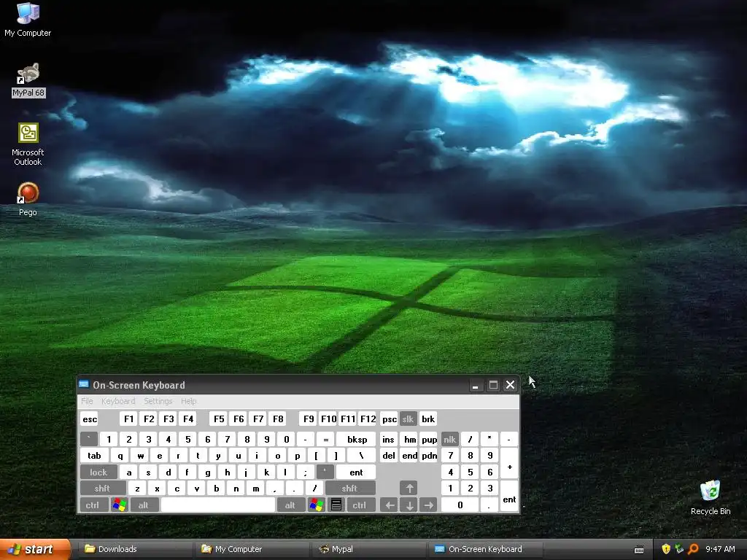Image resolution: width=747 pixels, height=560 pixels.
Task: Click the network connection tray icon
Action: click(x=679, y=549)
